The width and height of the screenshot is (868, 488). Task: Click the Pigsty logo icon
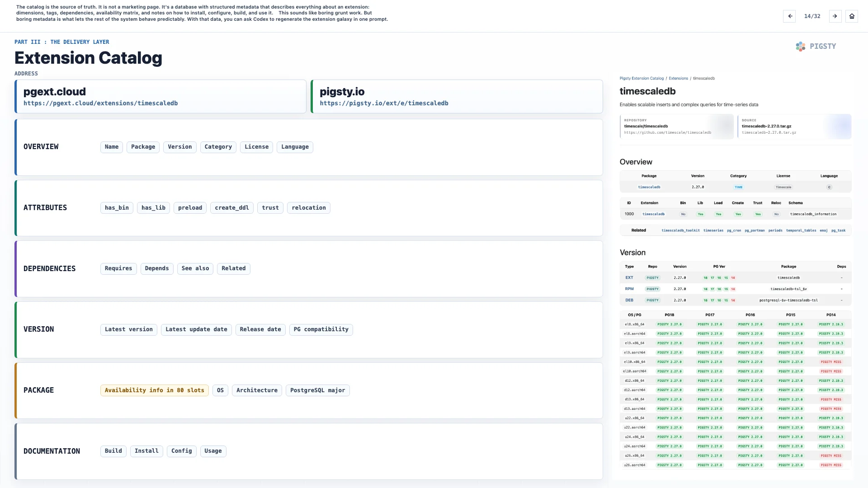tap(800, 46)
